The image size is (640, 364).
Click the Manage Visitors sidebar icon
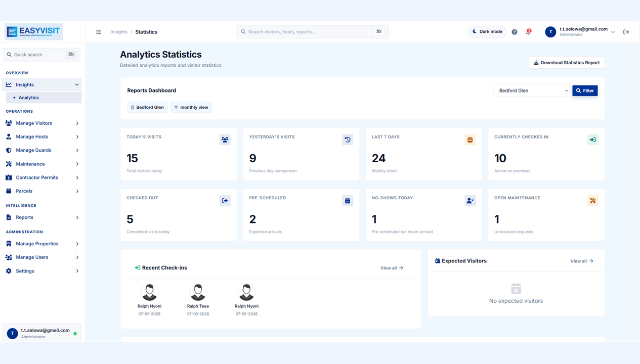(9, 123)
